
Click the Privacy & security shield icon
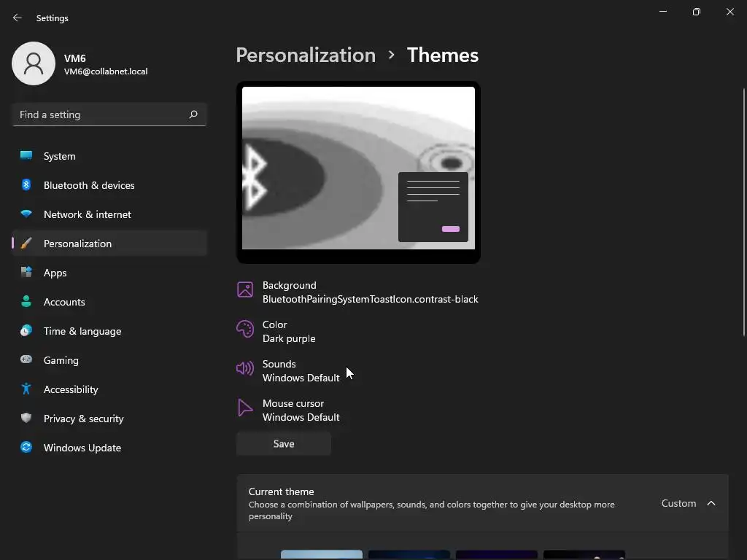tap(26, 419)
